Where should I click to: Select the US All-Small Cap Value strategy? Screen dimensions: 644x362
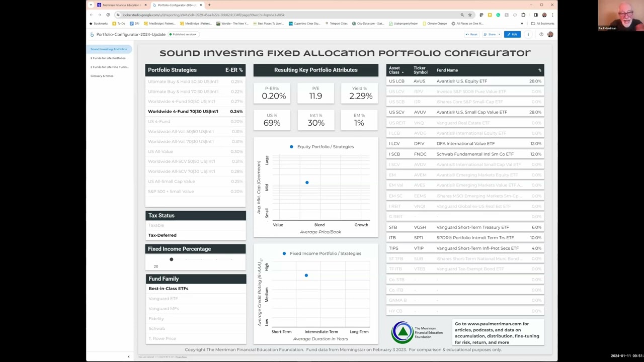point(195,182)
